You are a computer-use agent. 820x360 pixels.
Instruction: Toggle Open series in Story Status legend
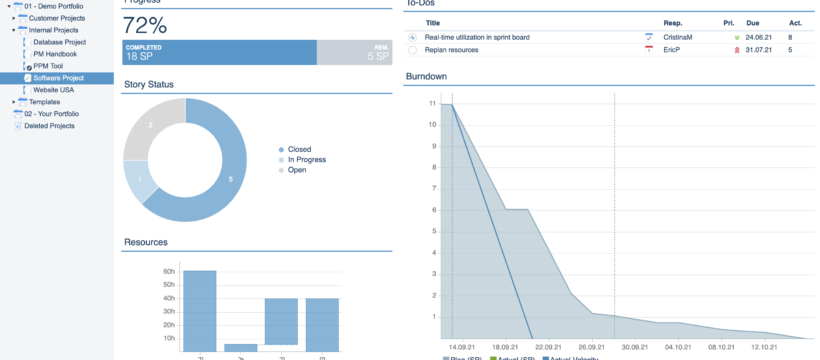[293, 170]
